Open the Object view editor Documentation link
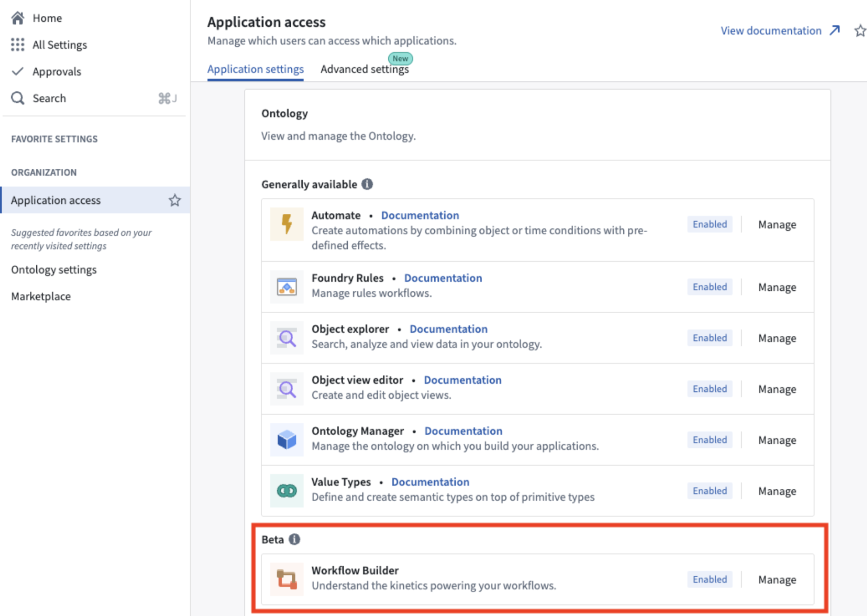The image size is (867, 616). (463, 380)
